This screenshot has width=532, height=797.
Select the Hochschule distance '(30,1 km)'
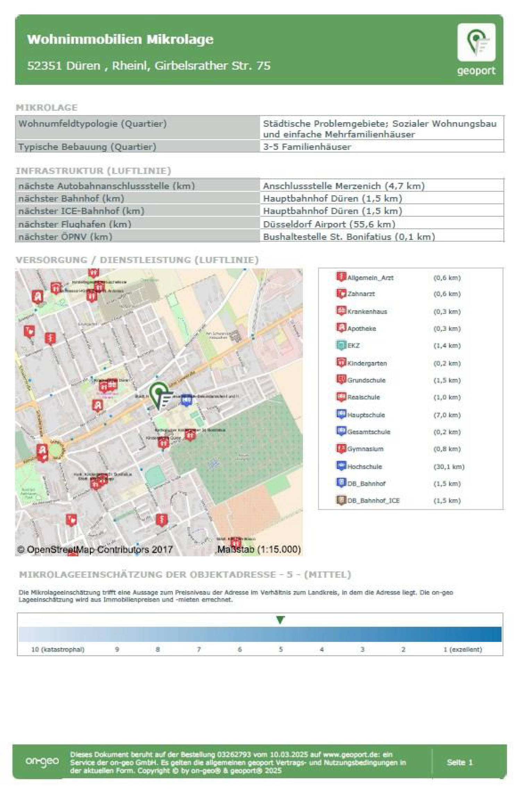tap(449, 467)
